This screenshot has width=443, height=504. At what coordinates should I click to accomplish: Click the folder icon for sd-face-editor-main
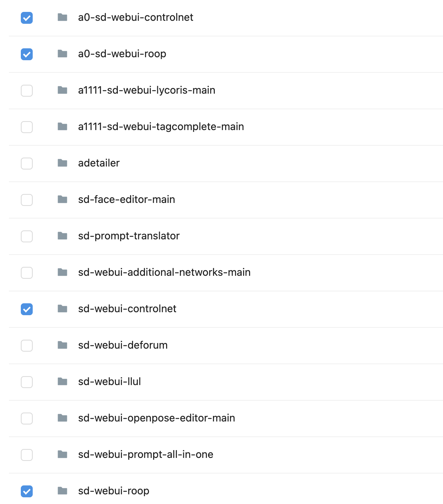(x=62, y=199)
